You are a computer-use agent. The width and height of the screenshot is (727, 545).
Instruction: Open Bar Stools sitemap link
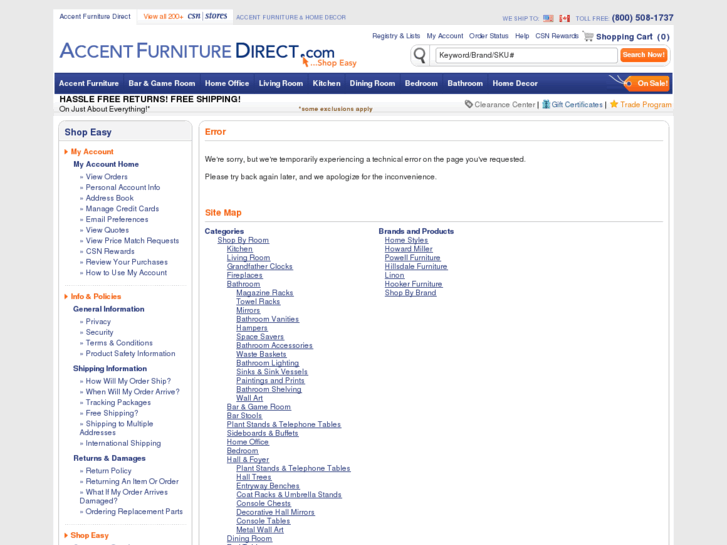[x=244, y=416]
